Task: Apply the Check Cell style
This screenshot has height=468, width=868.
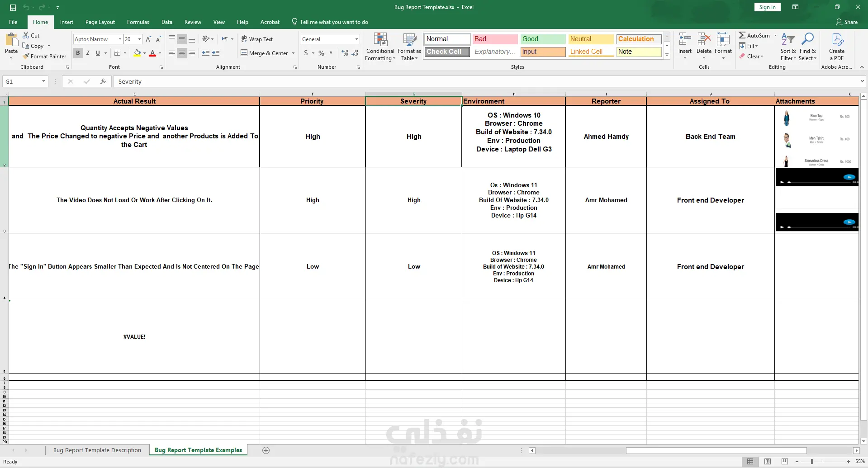Action: (x=447, y=52)
